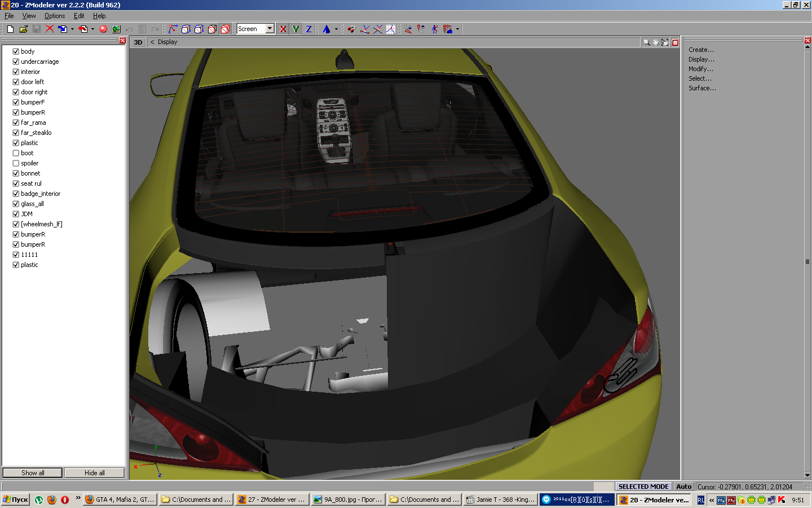Screen dimensions: 812x508
Task: Open the materials editor red sphere icon
Action: tap(103, 29)
